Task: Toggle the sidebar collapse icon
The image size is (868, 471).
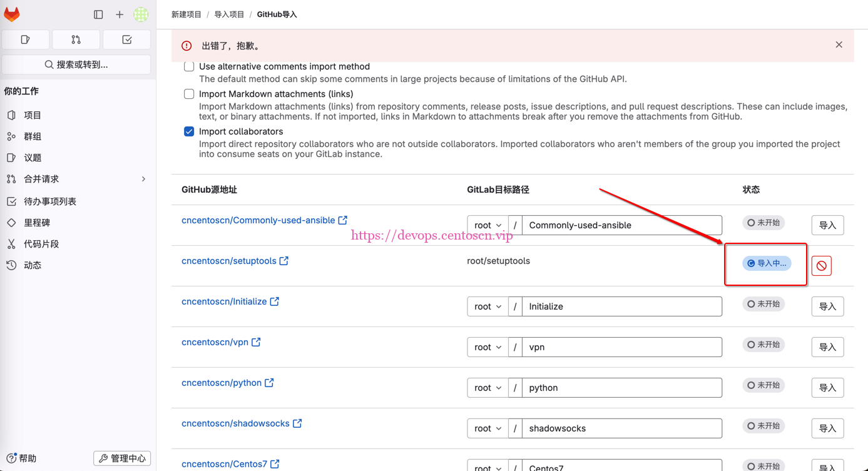Action: point(98,14)
